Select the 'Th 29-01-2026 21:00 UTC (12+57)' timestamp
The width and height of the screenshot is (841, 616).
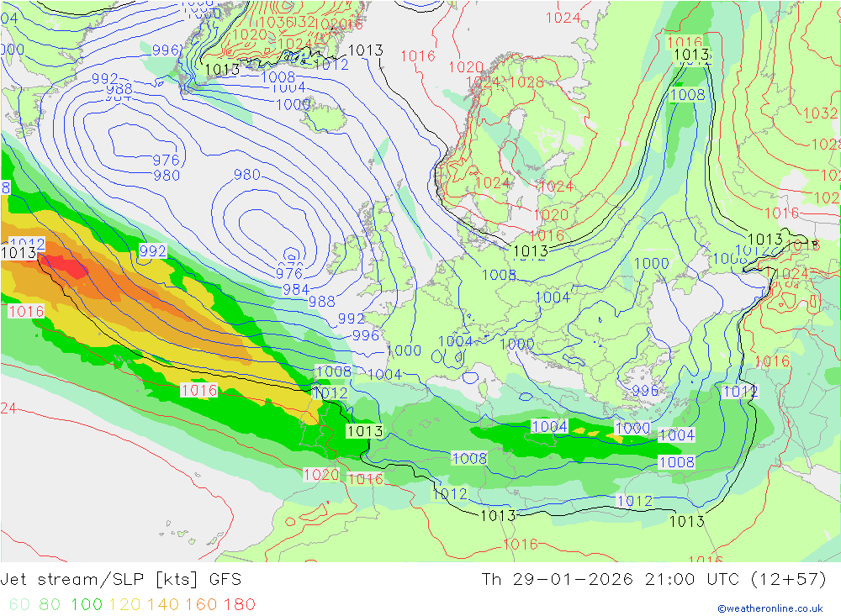(x=653, y=580)
